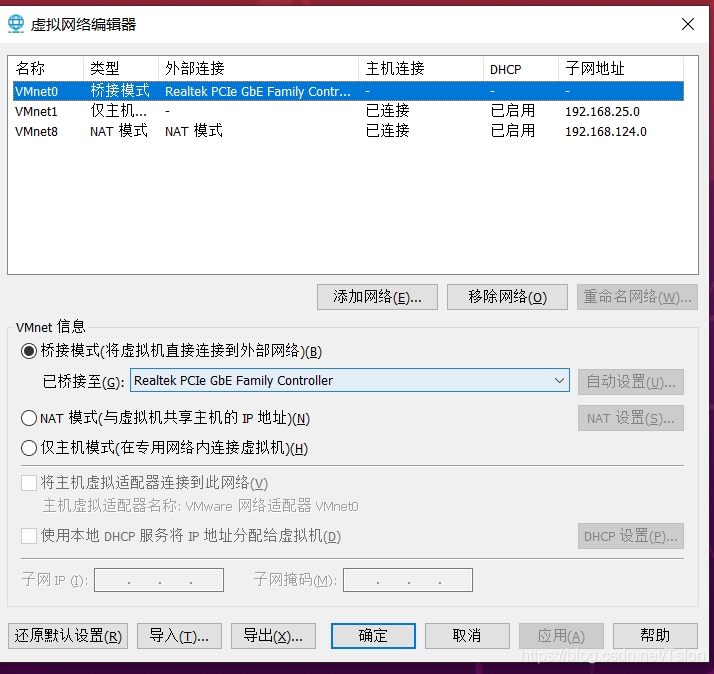Click the 子网地址 column header

(621, 69)
